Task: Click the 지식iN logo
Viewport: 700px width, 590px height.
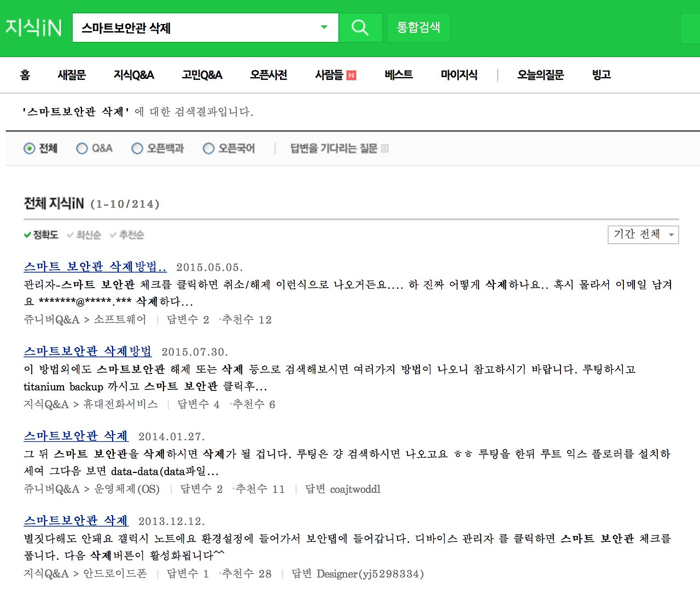Action: pos(33,27)
